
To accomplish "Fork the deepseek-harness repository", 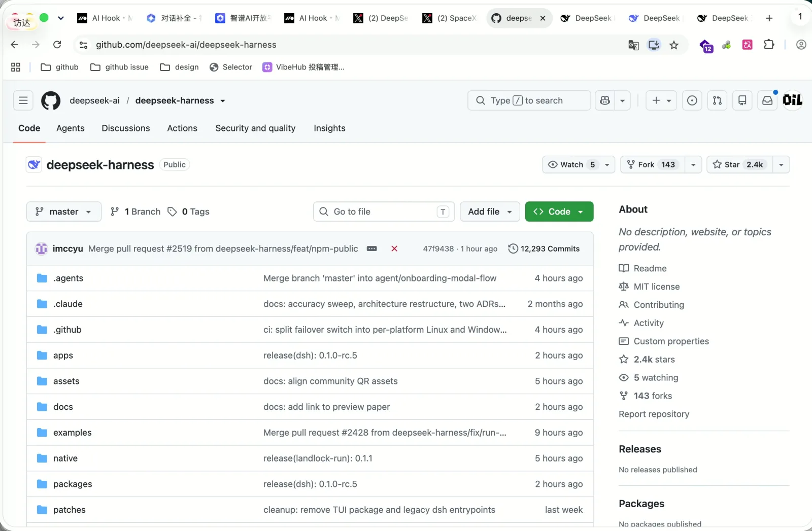I will (x=653, y=164).
